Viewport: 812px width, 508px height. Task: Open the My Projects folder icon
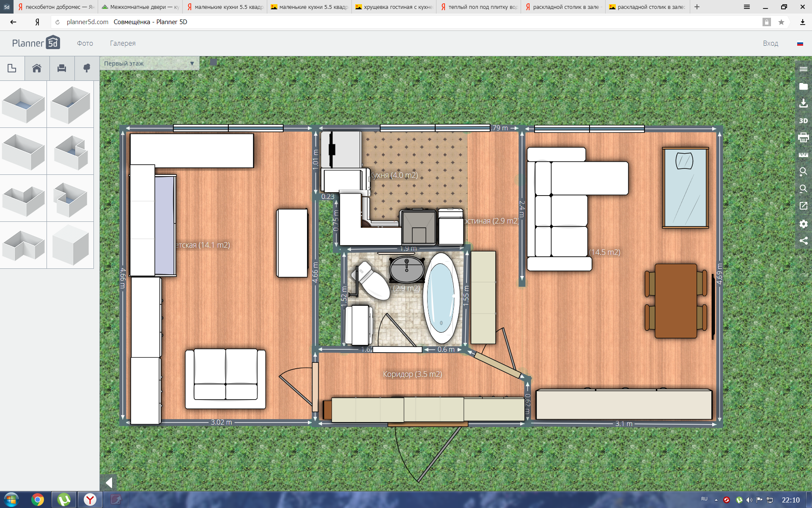coord(803,86)
